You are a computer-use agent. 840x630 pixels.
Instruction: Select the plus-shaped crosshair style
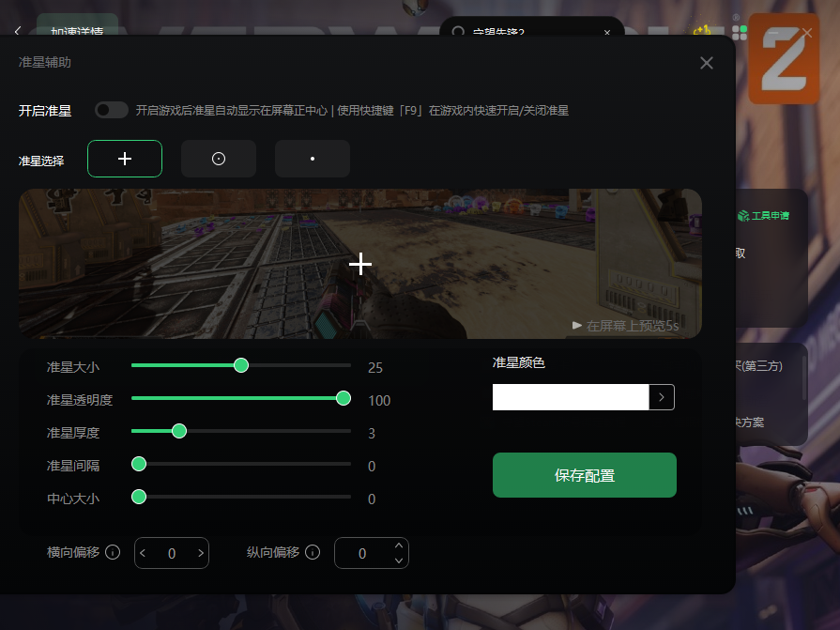125,159
